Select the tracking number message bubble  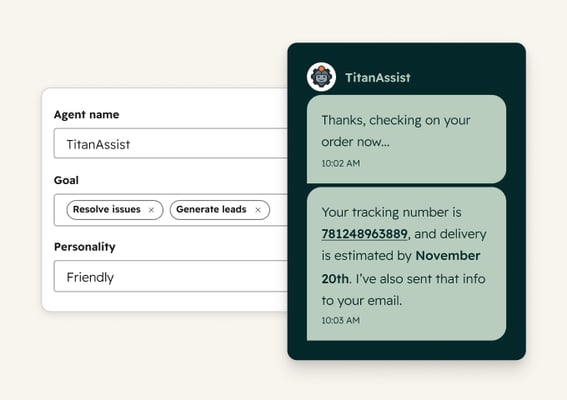tap(406, 264)
